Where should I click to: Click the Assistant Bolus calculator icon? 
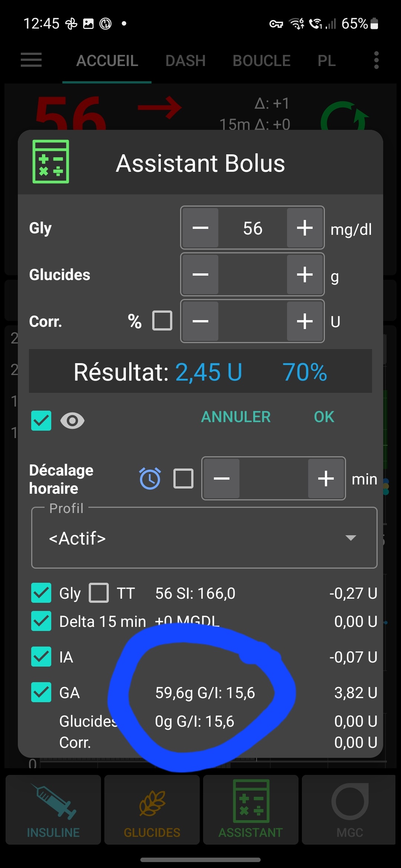50,162
